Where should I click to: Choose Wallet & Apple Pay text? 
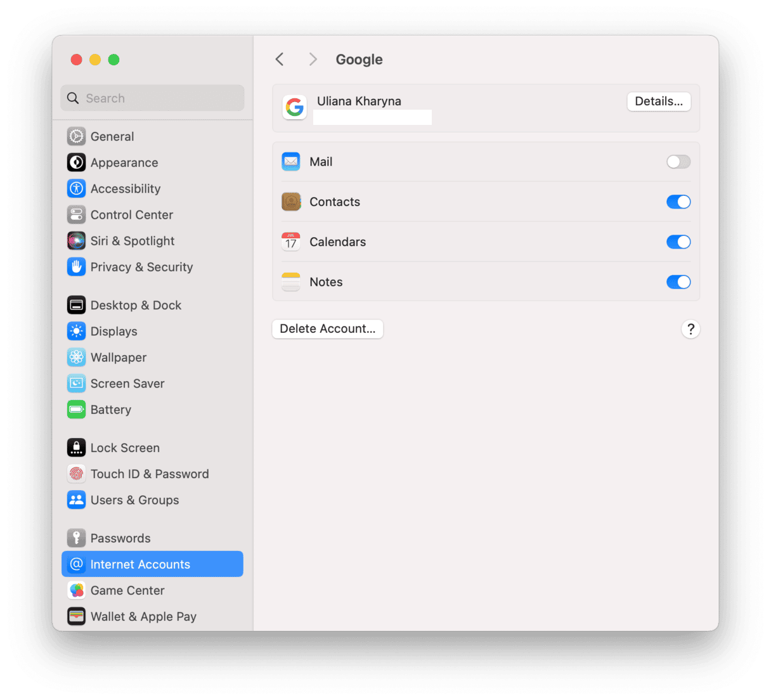click(143, 616)
